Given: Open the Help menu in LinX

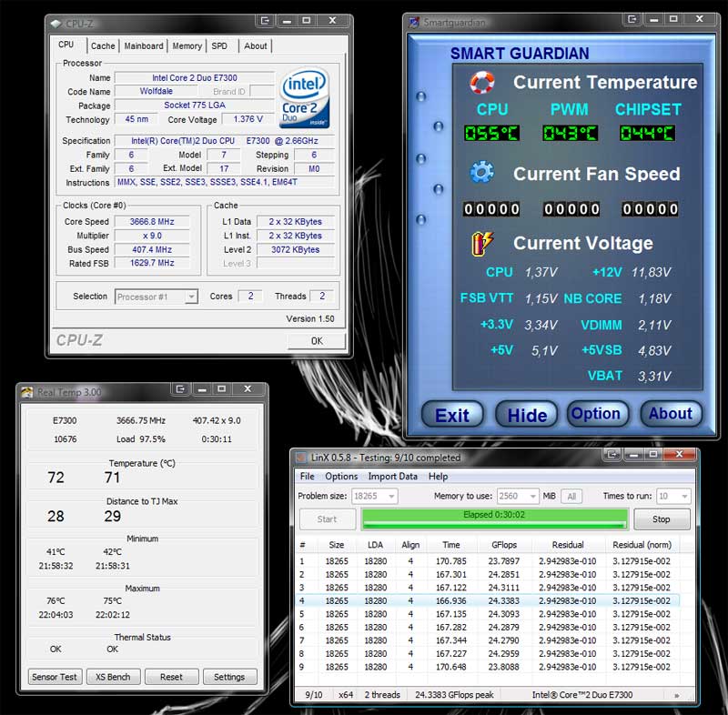Looking at the screenshot, I should point(438,477).
